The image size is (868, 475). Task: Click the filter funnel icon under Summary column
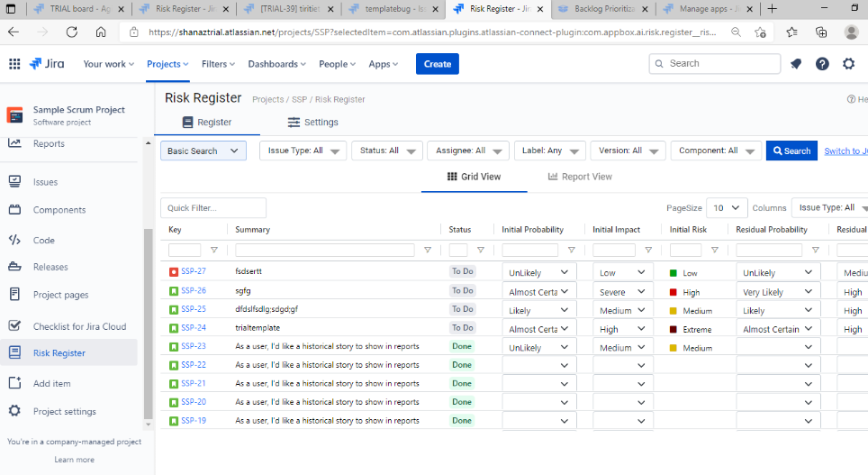(x=427, y=251)
